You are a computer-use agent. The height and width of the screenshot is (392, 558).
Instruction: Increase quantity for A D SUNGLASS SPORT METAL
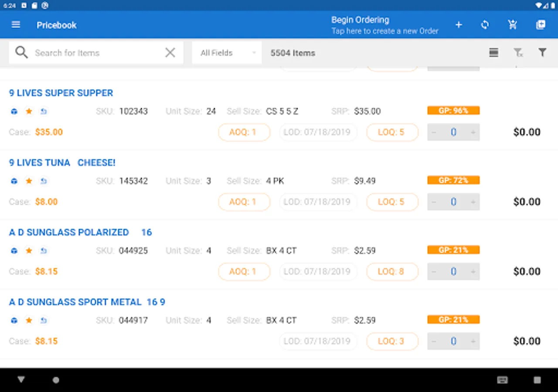[x=473, y=341]
